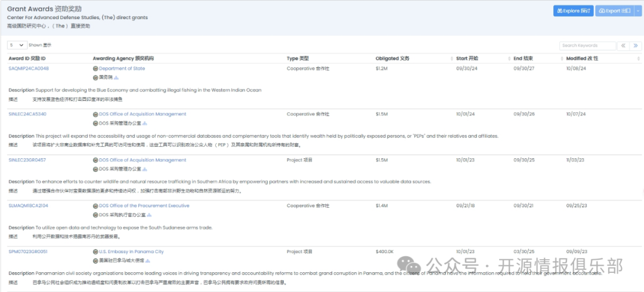The height and width of the screenshot is (292, 644).
Task: Open U.S. Embassy in Panama City link
Action: [x=131, y=252]
